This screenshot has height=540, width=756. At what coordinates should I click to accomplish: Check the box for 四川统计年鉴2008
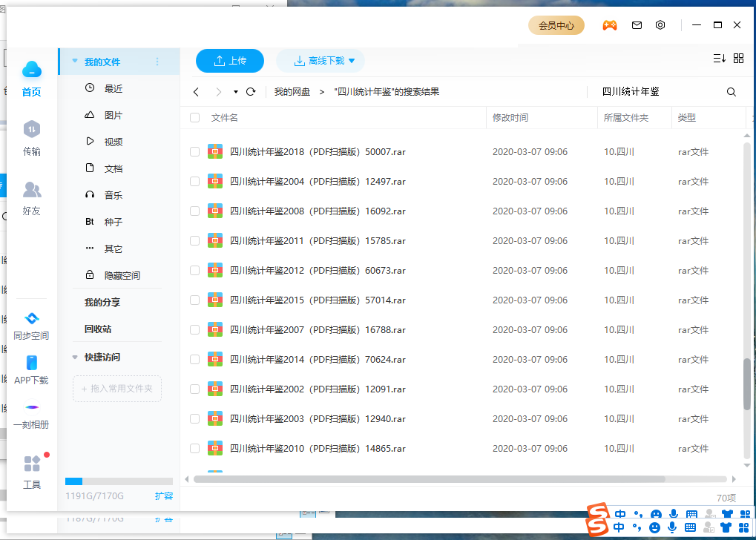point(195,211)
